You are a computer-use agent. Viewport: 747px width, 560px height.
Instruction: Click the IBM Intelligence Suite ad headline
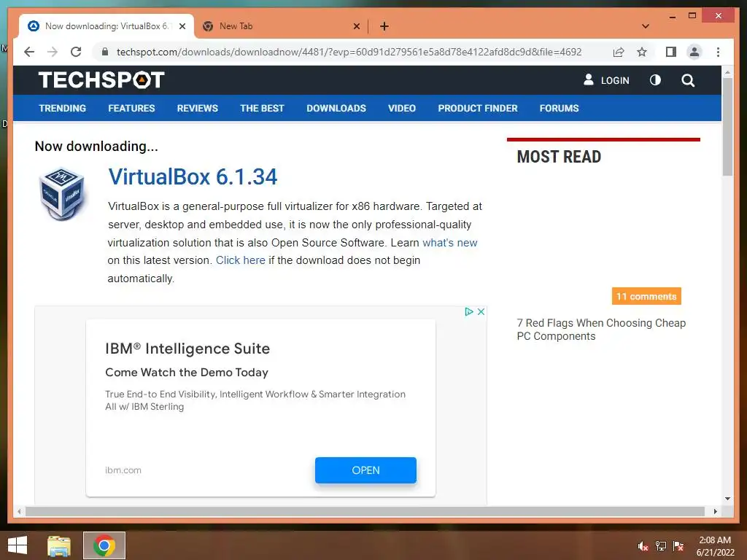187,349
